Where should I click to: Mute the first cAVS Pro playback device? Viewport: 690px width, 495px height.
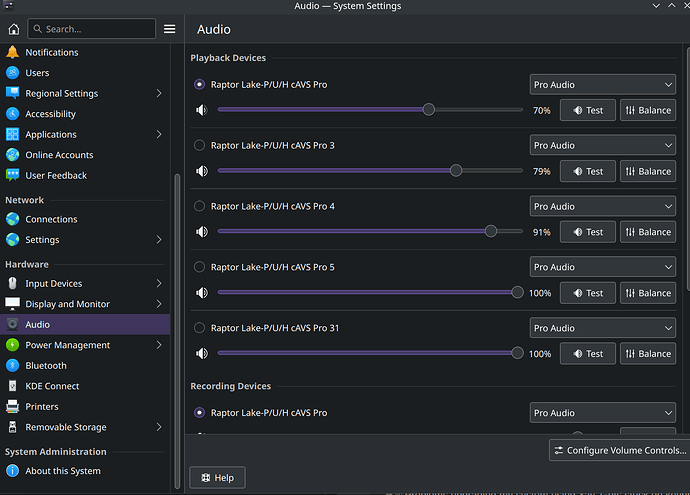(x=202, y=110)
